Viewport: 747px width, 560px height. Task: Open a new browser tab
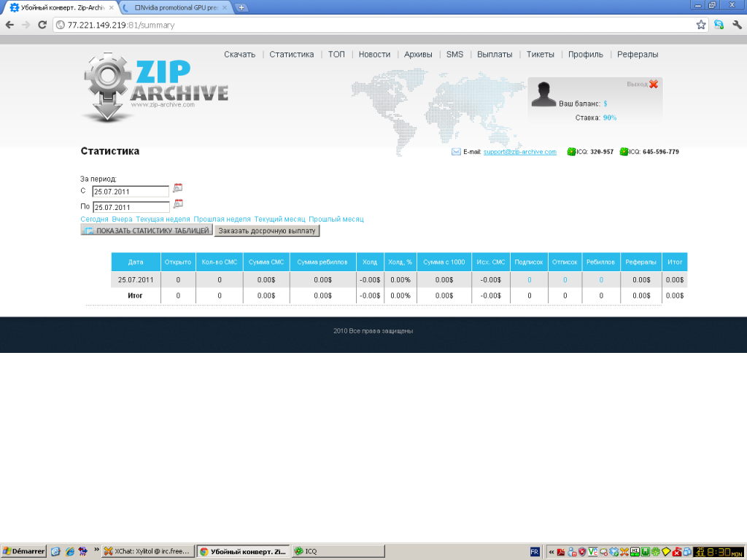[x=241, y=7]
